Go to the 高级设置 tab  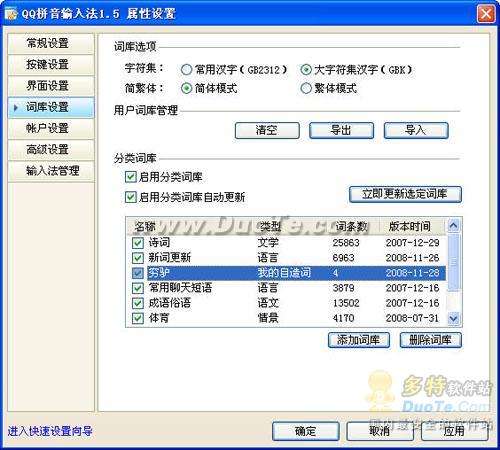pos(51,149)
